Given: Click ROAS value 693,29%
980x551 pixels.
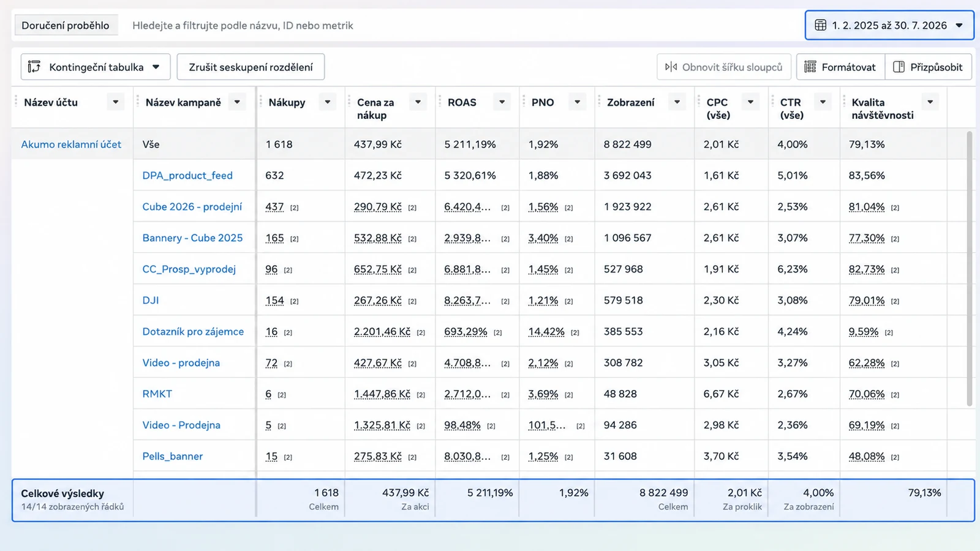Looking at the screenshot, I should [x=466, y=332].
